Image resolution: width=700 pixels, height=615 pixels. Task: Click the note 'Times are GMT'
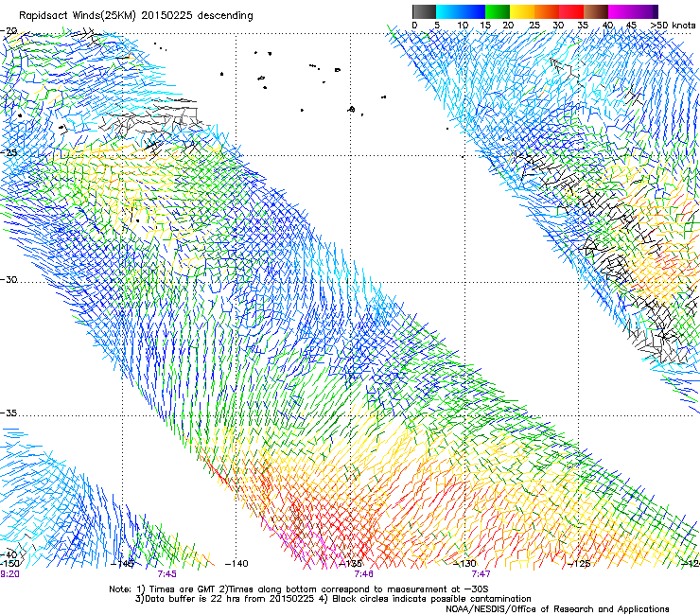click(x=183, y=589)
